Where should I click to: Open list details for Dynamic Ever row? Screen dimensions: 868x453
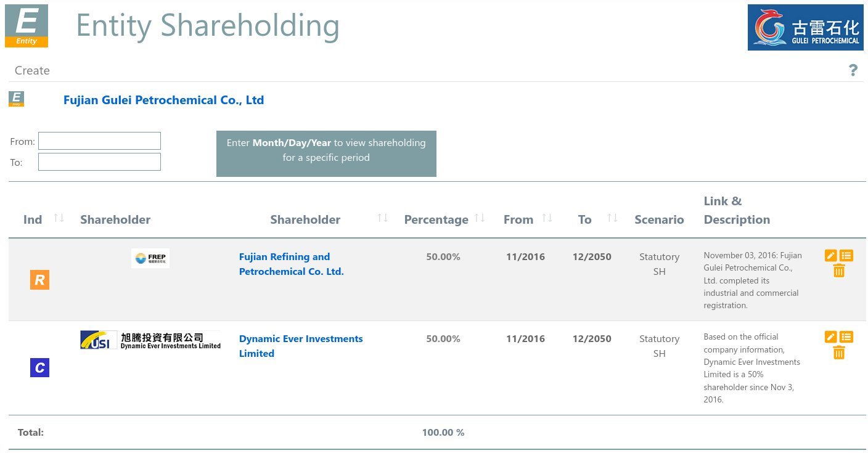[x=846, y=337]
